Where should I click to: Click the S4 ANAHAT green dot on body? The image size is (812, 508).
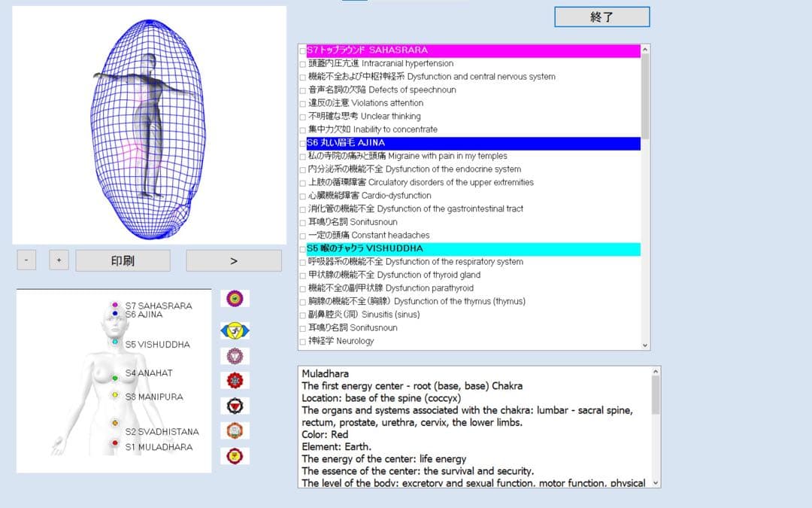point(115,378)
